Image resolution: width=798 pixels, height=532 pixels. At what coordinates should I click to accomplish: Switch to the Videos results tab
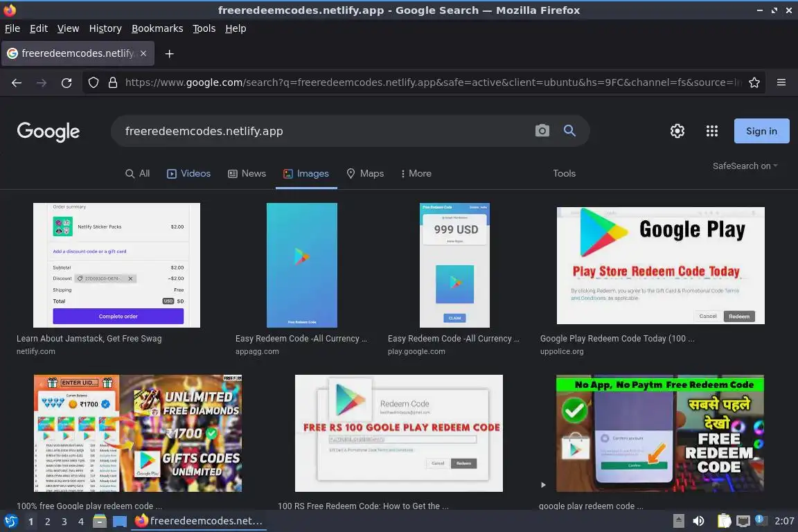(x=189, y=174)
